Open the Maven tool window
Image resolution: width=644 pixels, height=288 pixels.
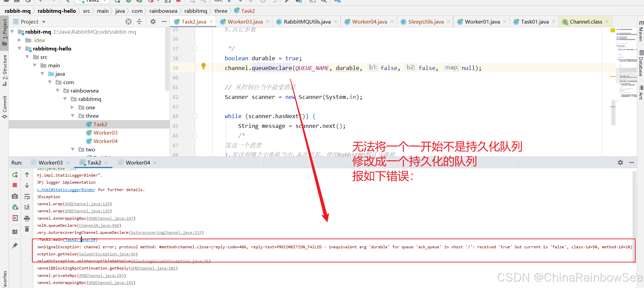641,31
